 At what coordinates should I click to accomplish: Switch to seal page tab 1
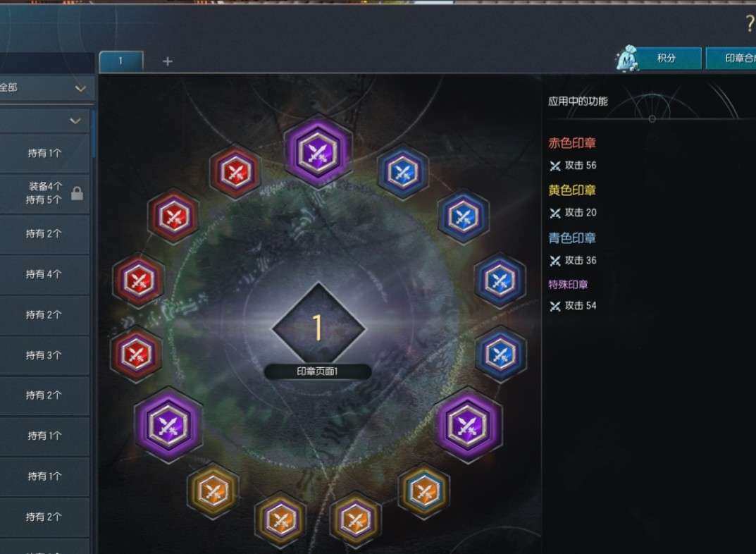click(x=121, y=61)
